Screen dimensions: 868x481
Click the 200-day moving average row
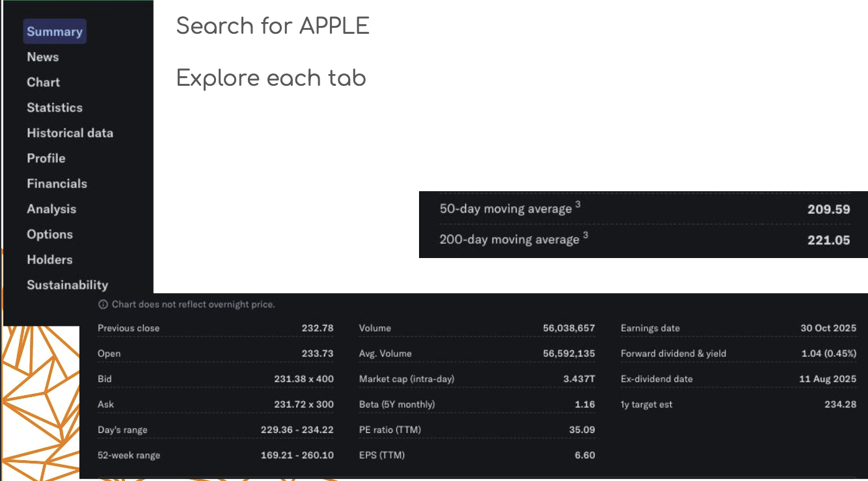click(645, 240)
